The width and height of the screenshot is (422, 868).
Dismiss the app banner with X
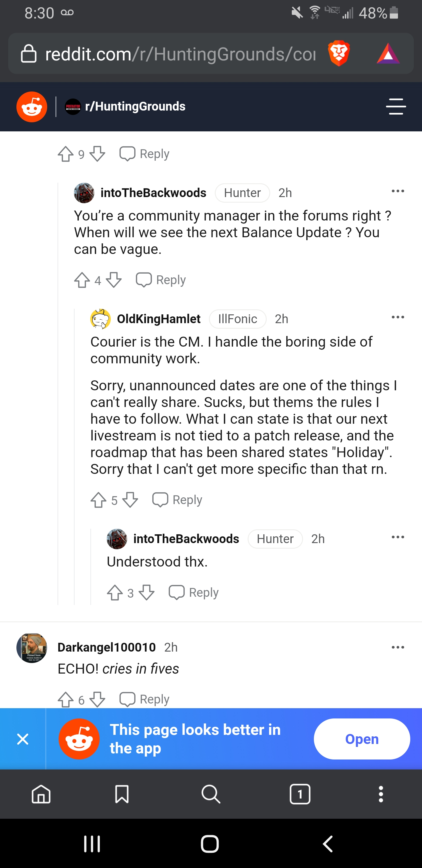23,739
